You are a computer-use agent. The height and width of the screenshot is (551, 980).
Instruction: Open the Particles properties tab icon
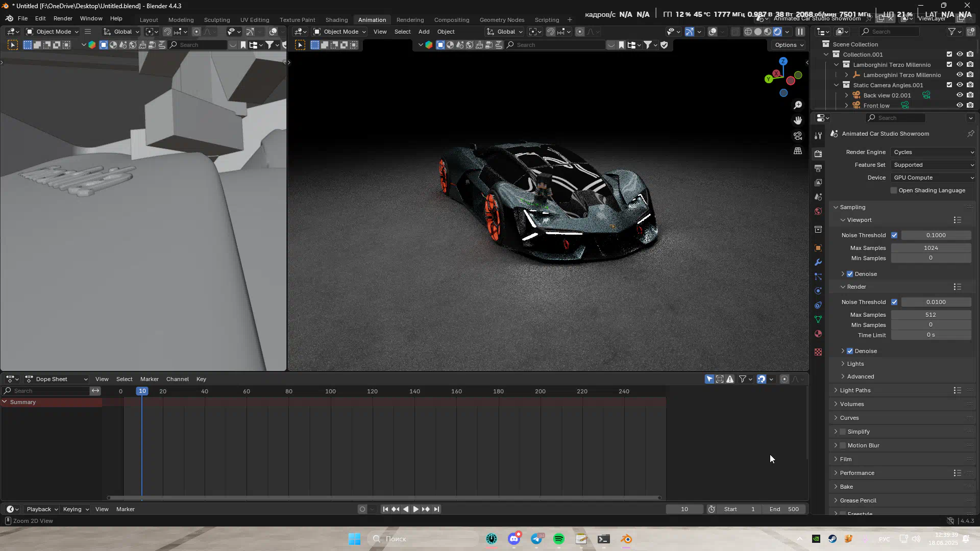coord(818,276)
